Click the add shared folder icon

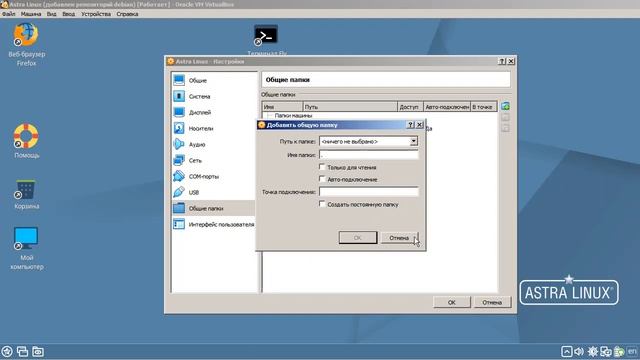(x=505, y=106)
